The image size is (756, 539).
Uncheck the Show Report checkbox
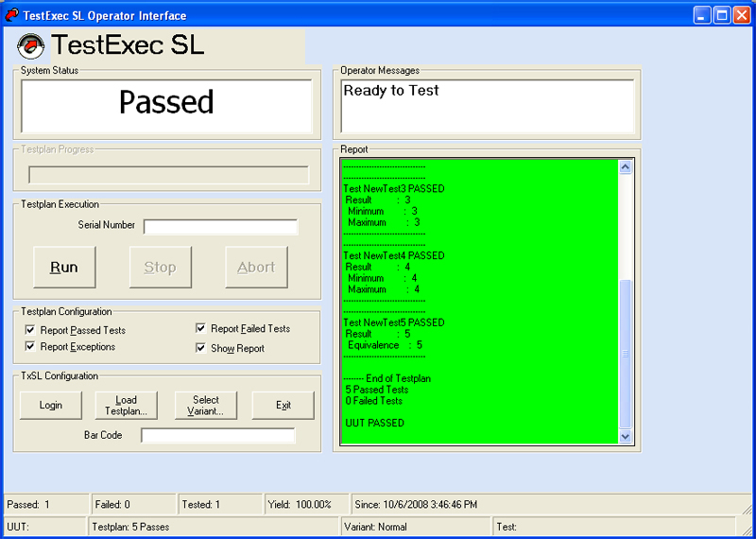coord(201,348)
